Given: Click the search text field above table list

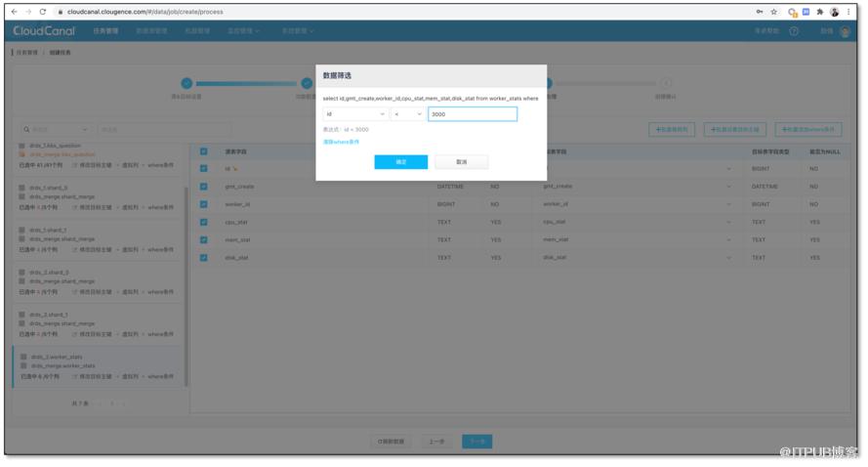Looking at the screenshot, I should (x=164, y=130).
